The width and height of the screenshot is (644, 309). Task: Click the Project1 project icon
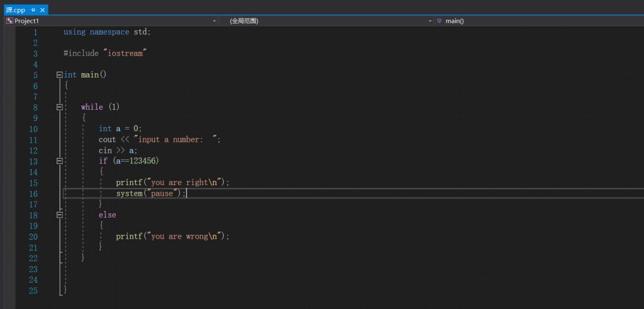pos(10,20)
